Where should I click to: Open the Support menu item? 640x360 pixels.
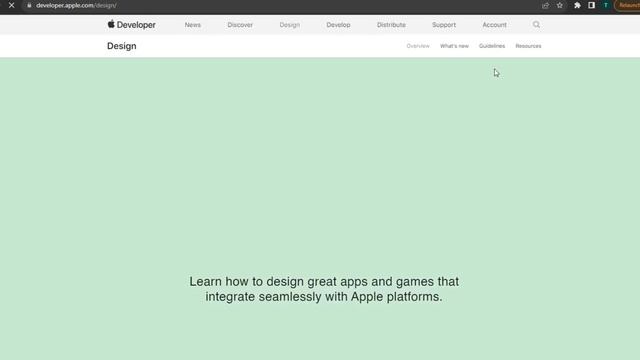click(x=444, y=25)
